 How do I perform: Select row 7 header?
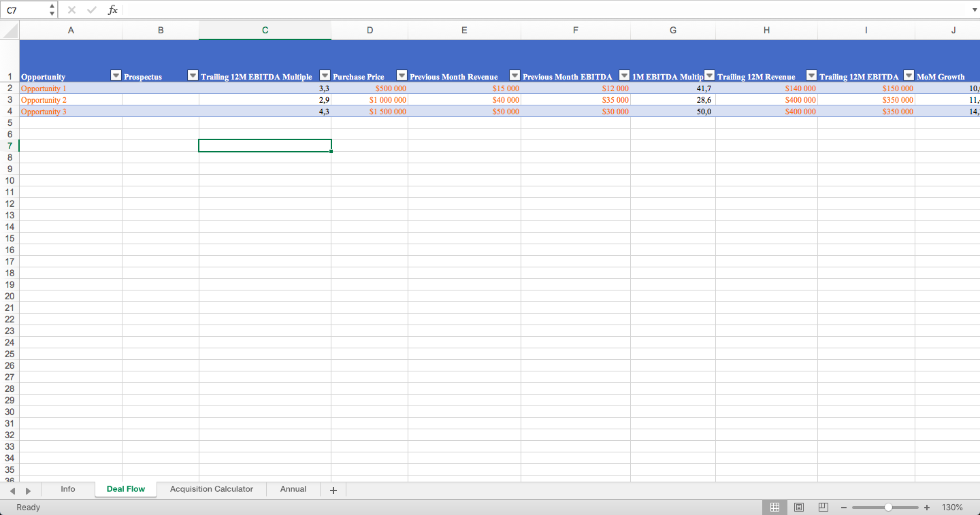[x=10, y=146]
